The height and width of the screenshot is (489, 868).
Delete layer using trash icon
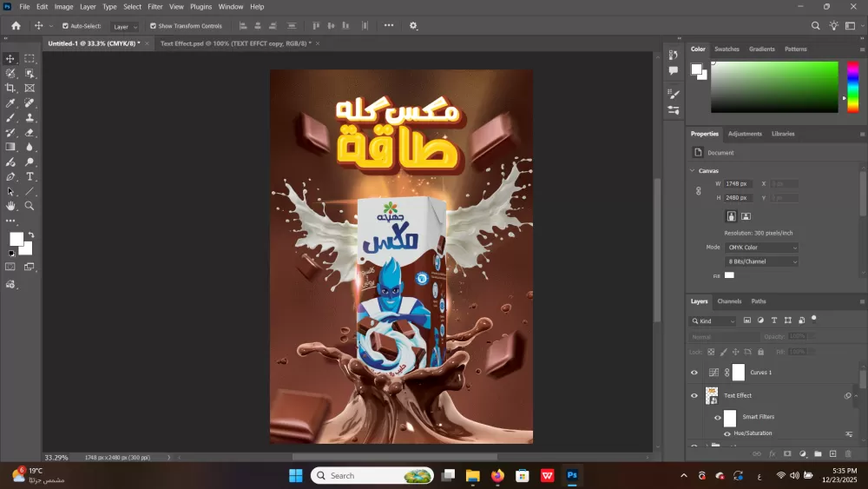tap(848, 453)
